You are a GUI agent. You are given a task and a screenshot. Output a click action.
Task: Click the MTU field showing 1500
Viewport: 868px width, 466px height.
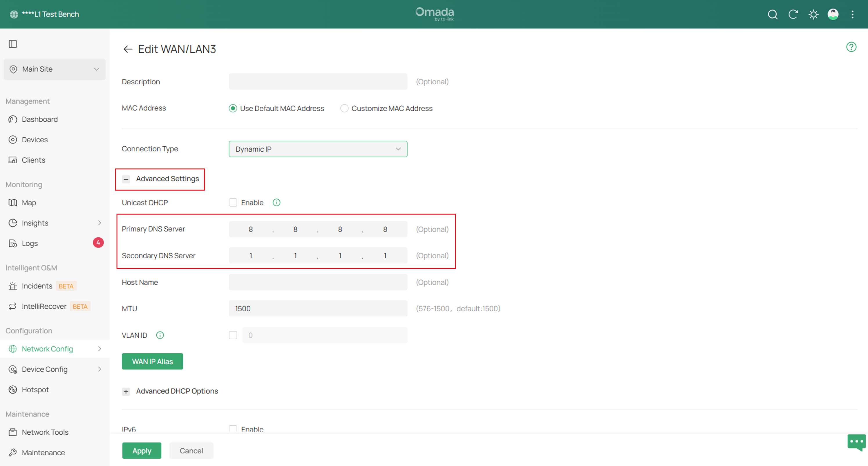(318, 308)
